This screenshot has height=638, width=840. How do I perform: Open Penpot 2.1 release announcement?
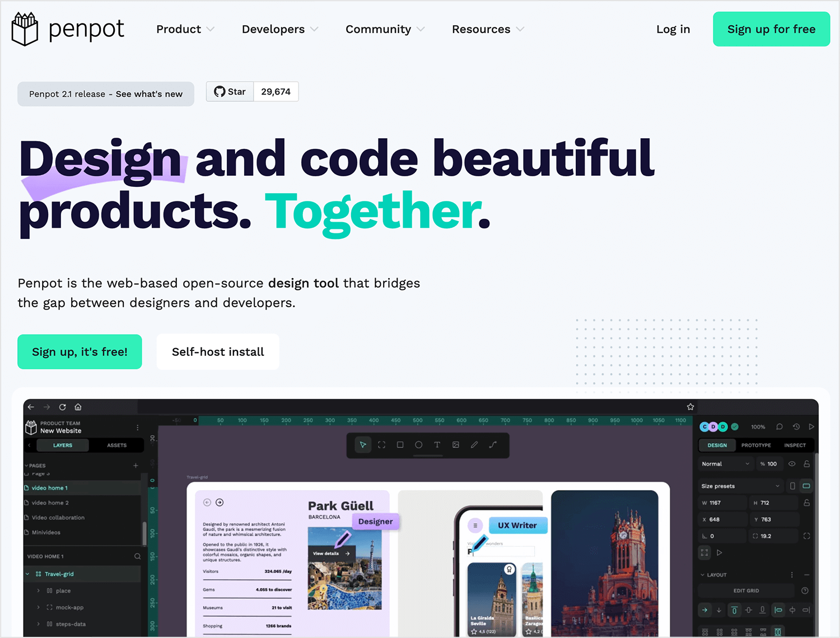106,94
